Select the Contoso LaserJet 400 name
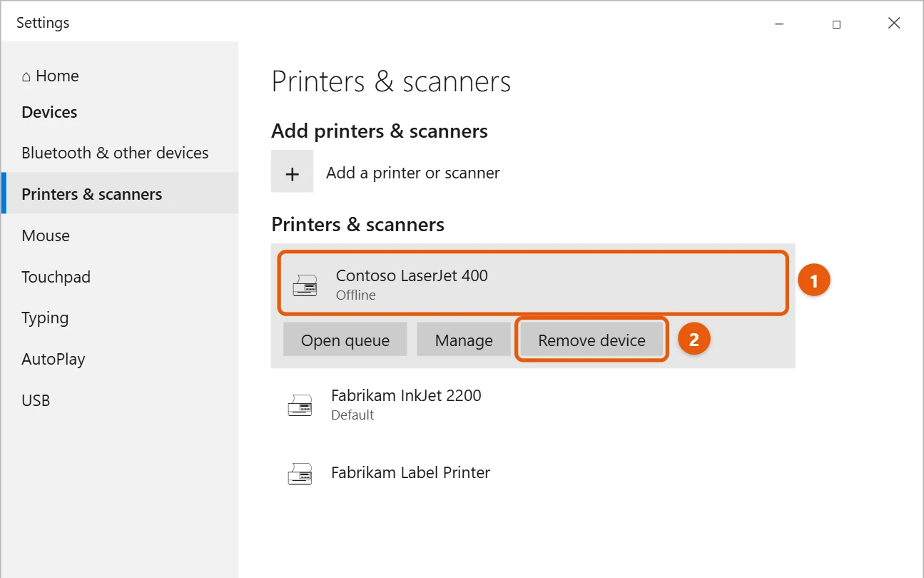This screenshot has width=924, height=578. (412, 275)
